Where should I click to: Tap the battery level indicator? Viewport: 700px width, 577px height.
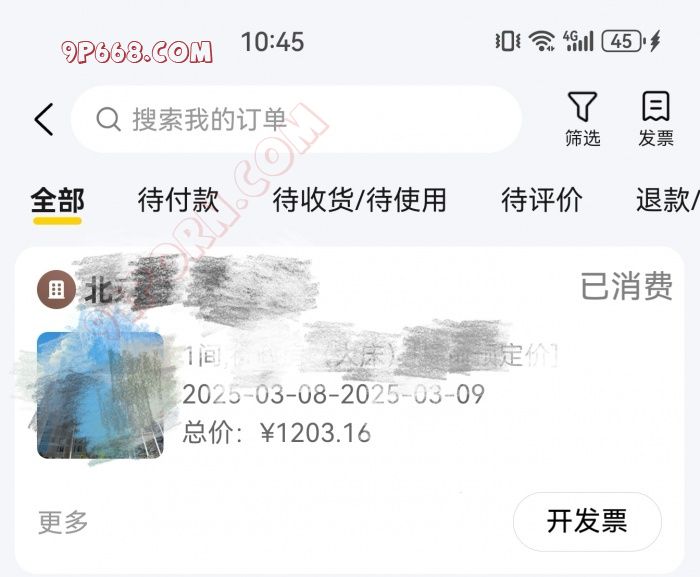tap(623, 42)
